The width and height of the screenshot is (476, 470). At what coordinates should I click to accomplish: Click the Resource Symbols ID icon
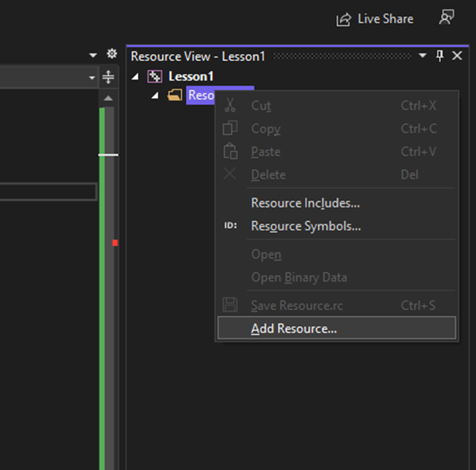tap(230, 226)
